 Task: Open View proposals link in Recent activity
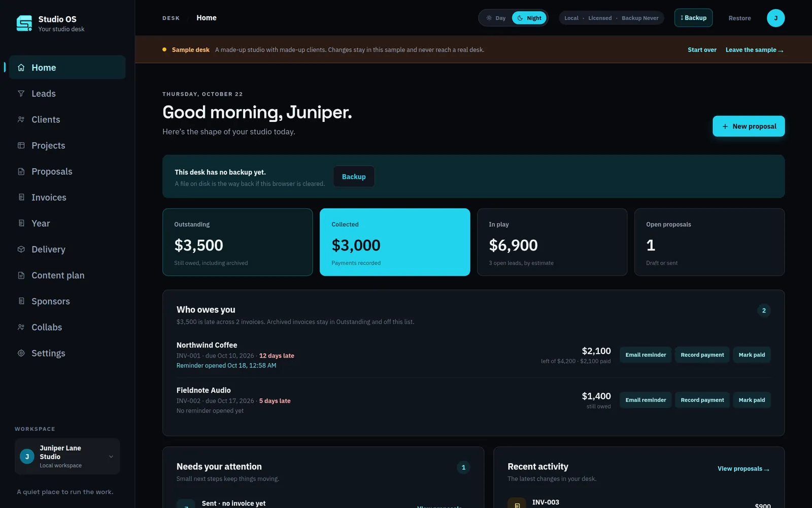point(743,468)
